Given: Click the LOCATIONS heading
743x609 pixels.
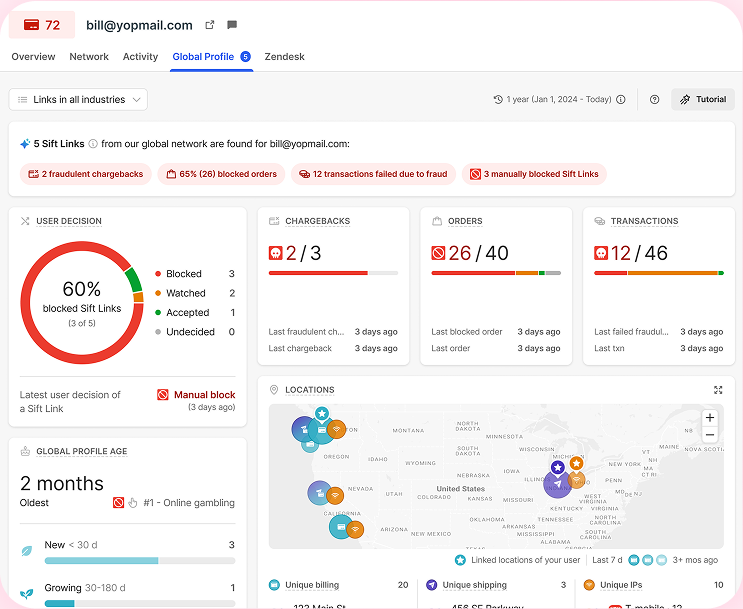Looking at the screenshot, I should pos(309,390).
